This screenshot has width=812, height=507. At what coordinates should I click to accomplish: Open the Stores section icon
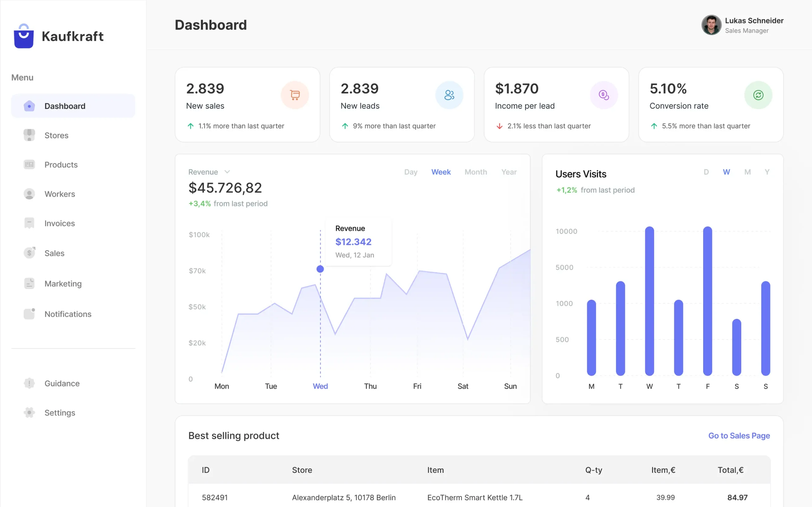[x=29, y=135]
